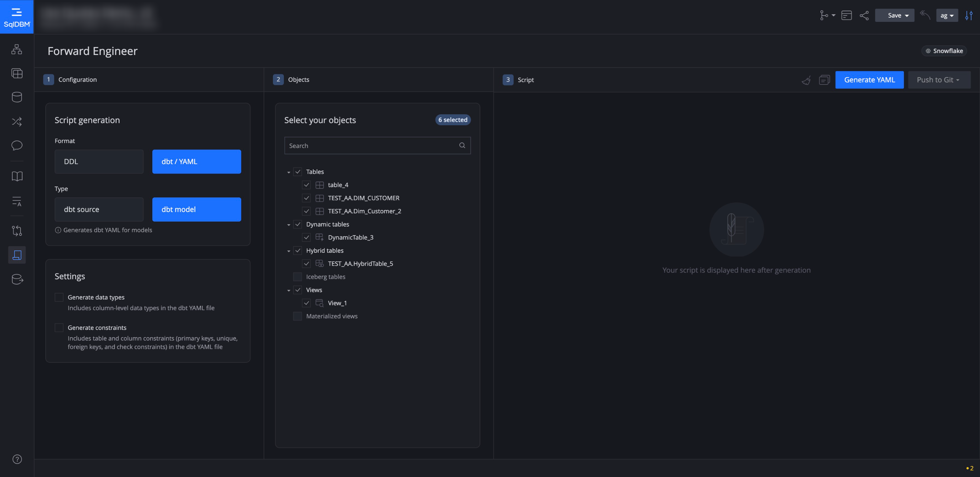Uncheck the table_4 checkbox
Screen dimensions: 980x477
coord(306,185)
